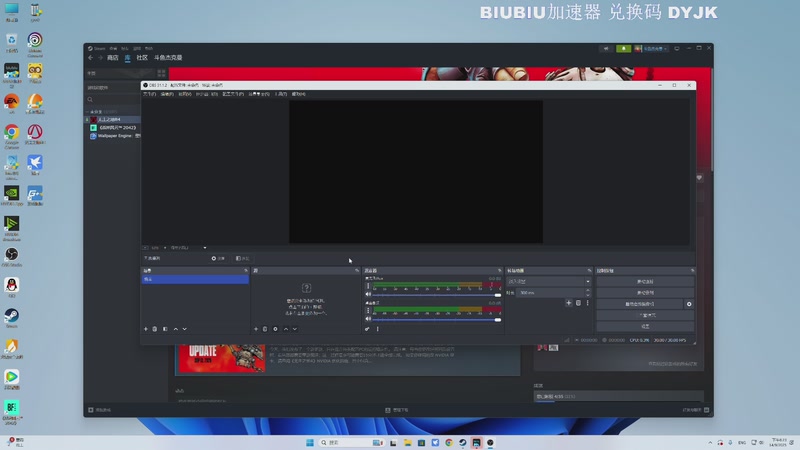Viewport: 800px width, 450px height.
Task: Open advanced audio properties gear in mixer
Action: 367,329
